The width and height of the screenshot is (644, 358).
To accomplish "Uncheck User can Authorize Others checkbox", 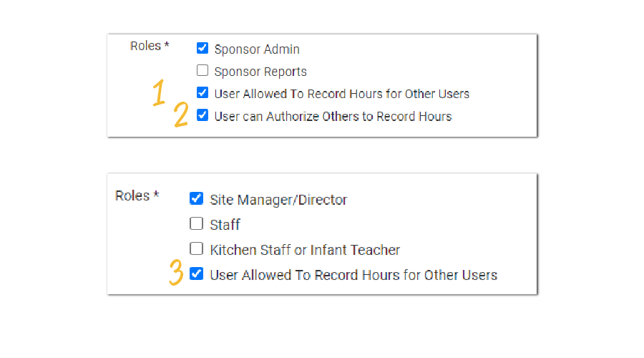I will tap(203, 115).
